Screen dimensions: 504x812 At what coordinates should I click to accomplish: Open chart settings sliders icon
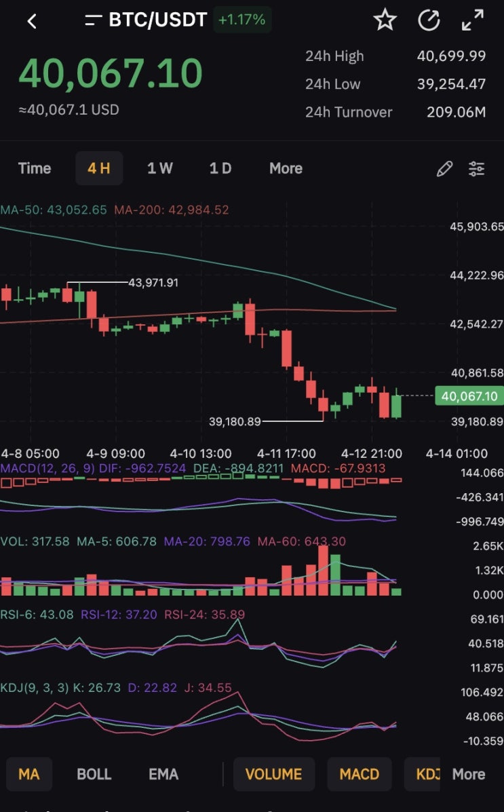click(477, 168)
